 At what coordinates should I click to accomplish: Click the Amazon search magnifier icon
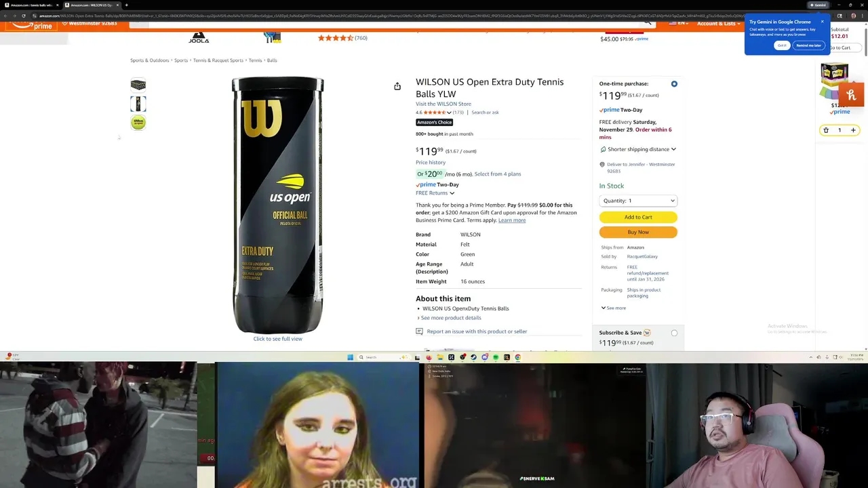click(x=648, y=23)
